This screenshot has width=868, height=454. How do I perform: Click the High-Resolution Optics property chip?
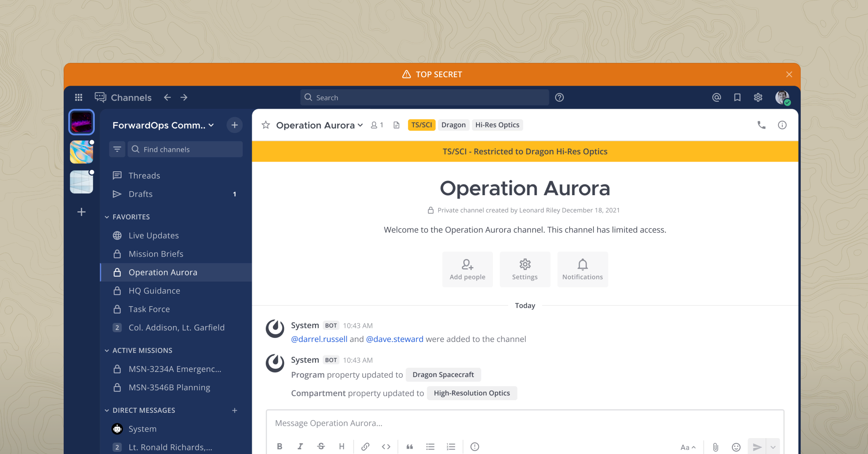click(x=472, y=393)
